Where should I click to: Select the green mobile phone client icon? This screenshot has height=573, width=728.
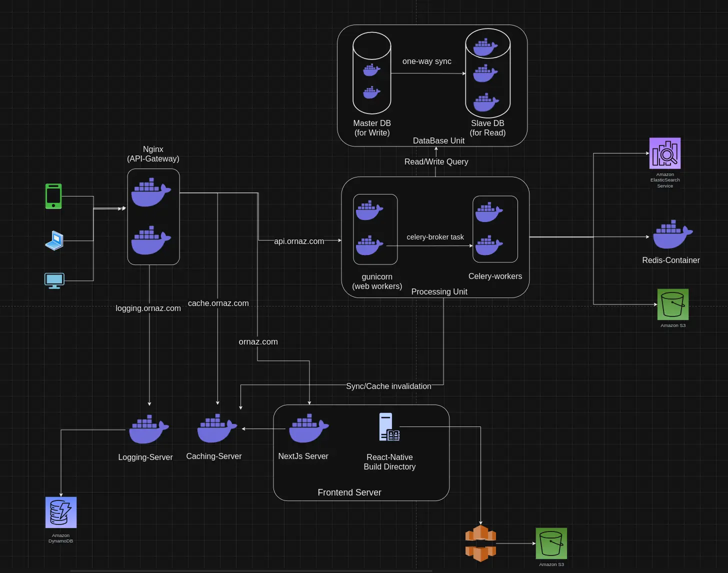tap(53, 196)
